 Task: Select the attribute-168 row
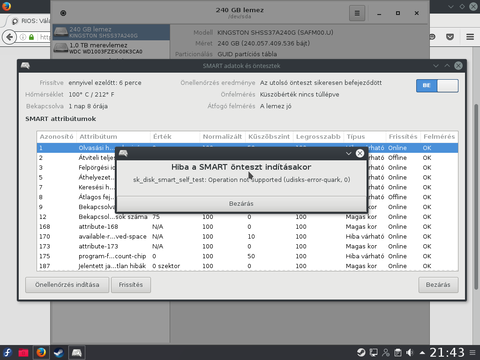[247, 227]
